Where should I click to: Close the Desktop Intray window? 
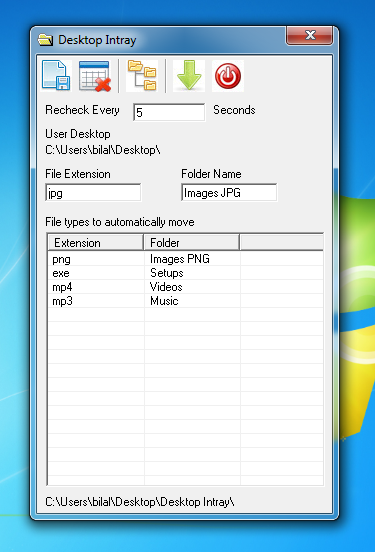310,35
